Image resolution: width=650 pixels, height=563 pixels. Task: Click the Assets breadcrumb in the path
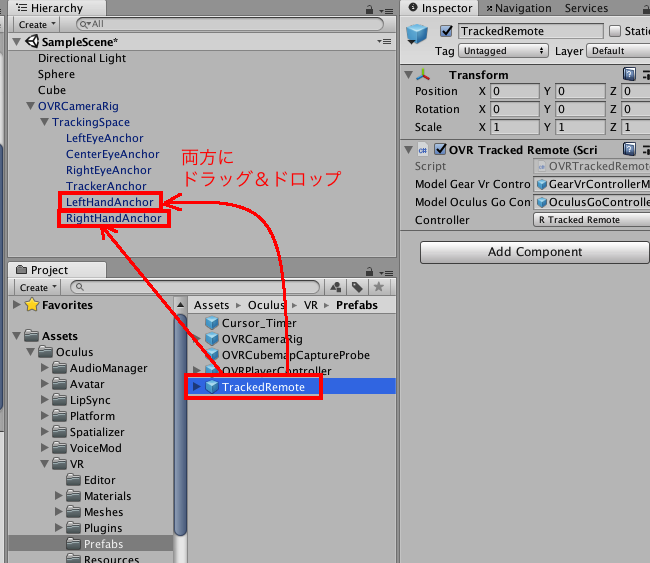click(x=211, y=305)
